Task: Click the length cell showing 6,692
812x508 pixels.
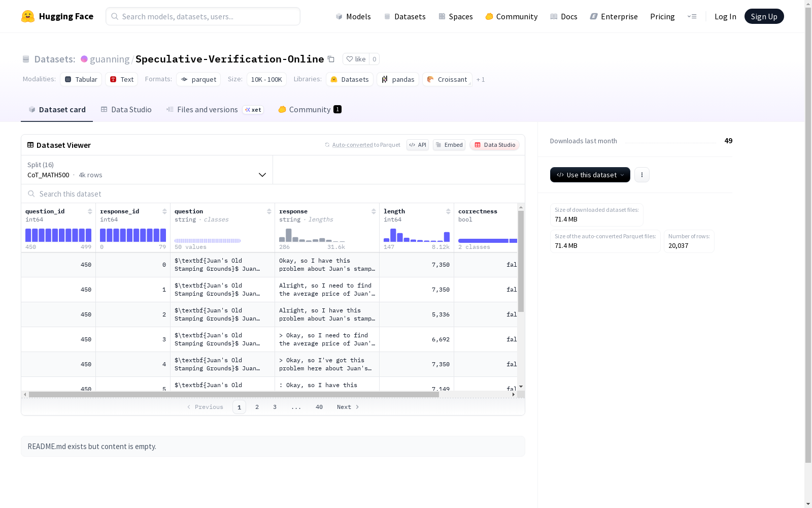Action: tap(417, 339)
